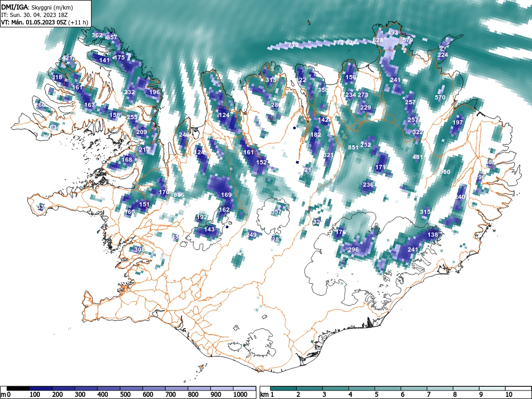Click the visibility value 273

click(363, 95)
